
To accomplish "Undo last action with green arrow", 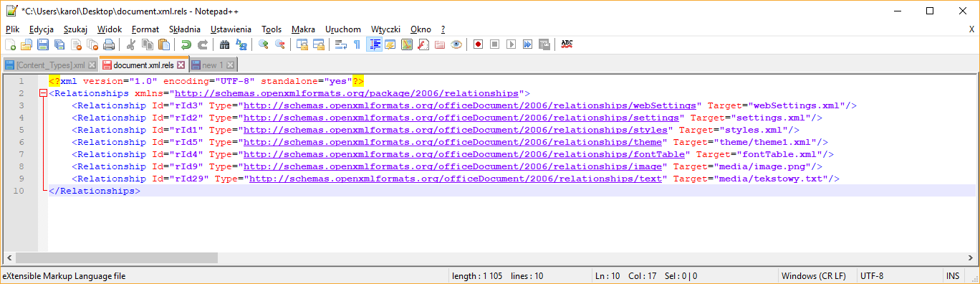I will point(186,44).
